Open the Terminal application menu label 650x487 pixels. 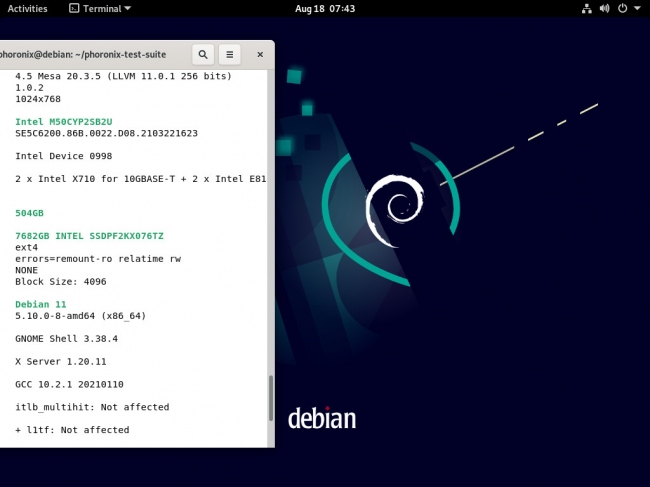(x=102, y=8)
